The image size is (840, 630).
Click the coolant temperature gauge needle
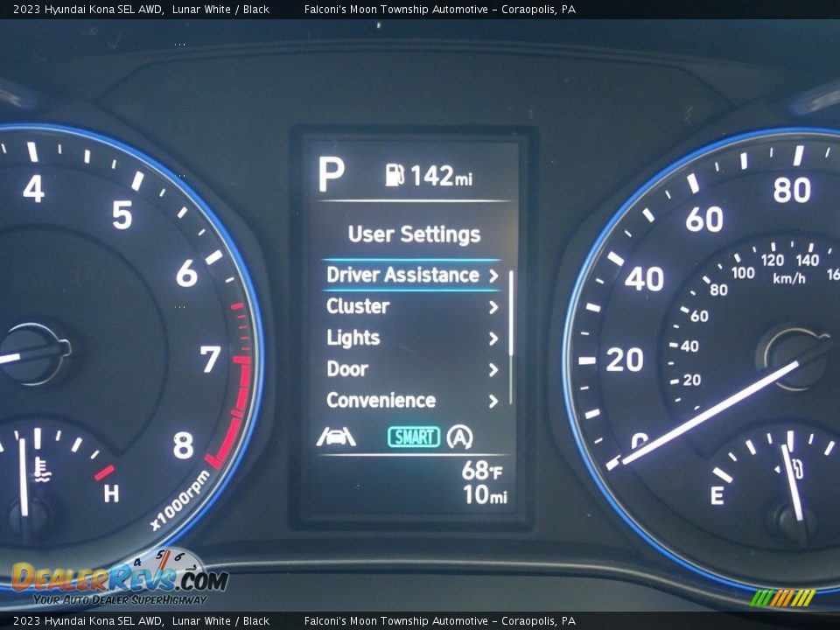click(x=23, y=477)
